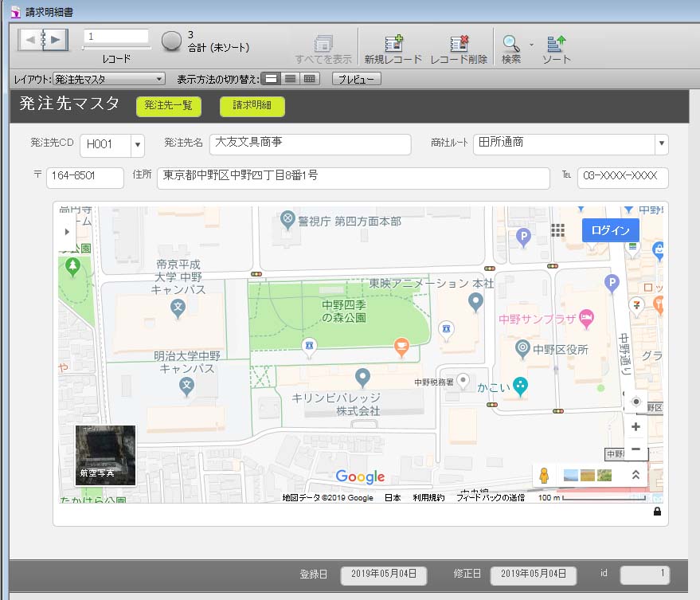Open Google apps grid icon on map
The height and width of the screenshot is (600, 700).
coord(557,230)
